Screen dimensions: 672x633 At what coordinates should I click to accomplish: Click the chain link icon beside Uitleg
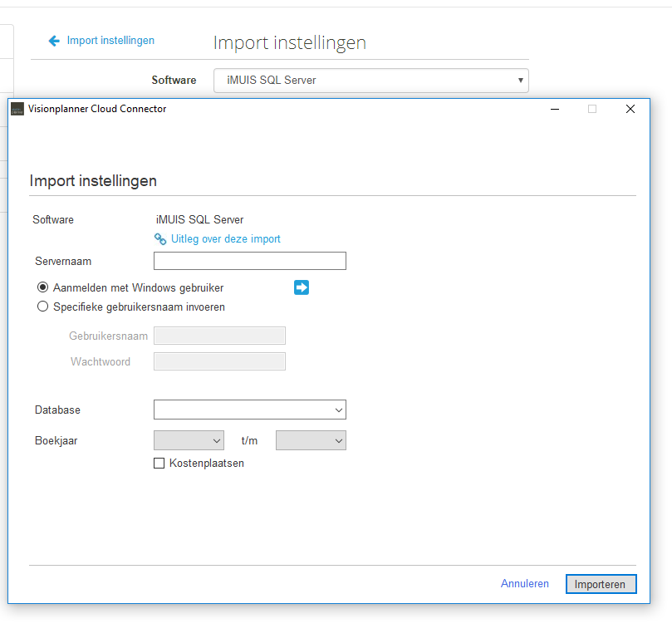point(160,238)
